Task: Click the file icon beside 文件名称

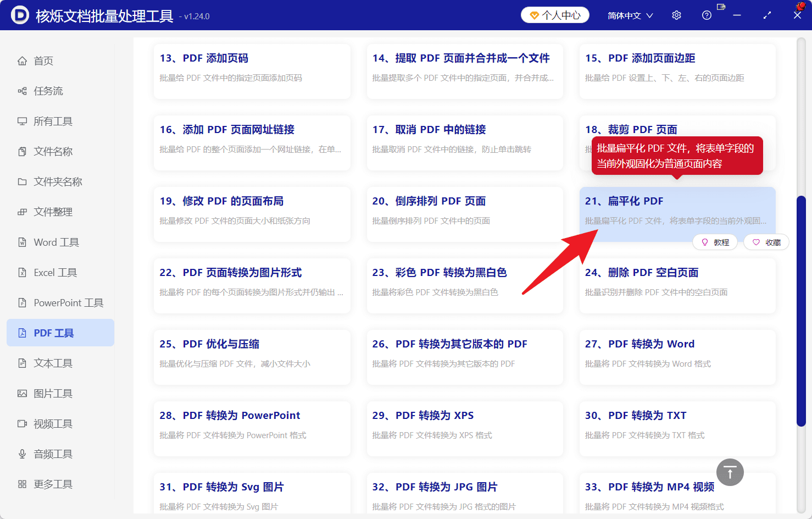Action: 22,152
